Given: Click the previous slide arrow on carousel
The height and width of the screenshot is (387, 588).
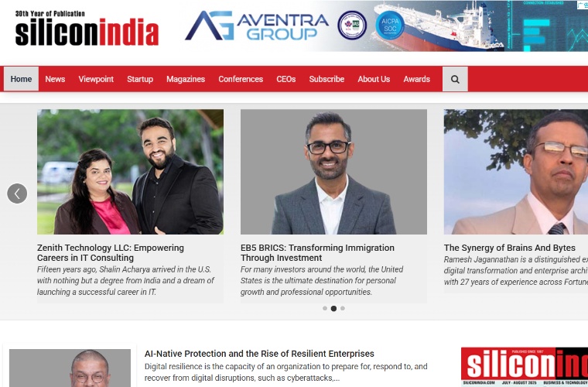Looking at the screenshot, I should [x=17, y=193].
